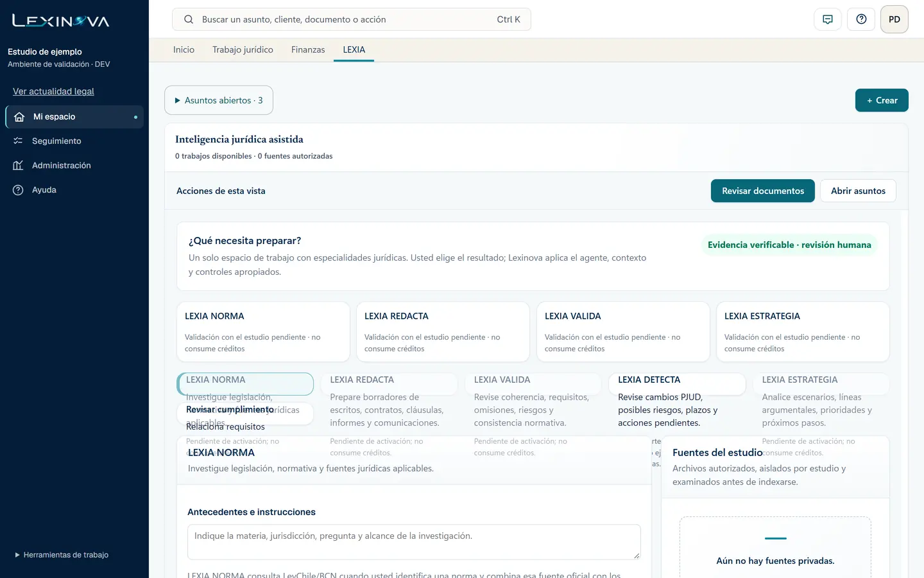
Task: Click the Ayuda sidebar question icon
Action: (18, 189)
